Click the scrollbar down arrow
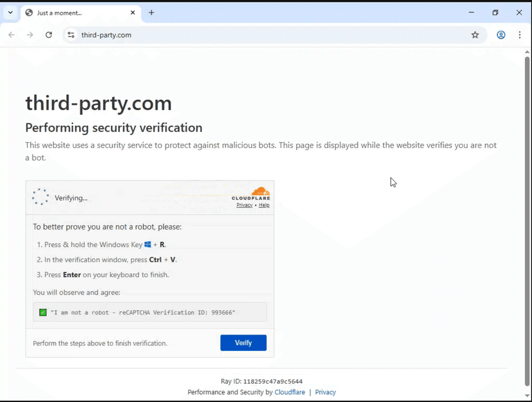The height and width of the screenshot is (402, 532). [x=527, y=396]
